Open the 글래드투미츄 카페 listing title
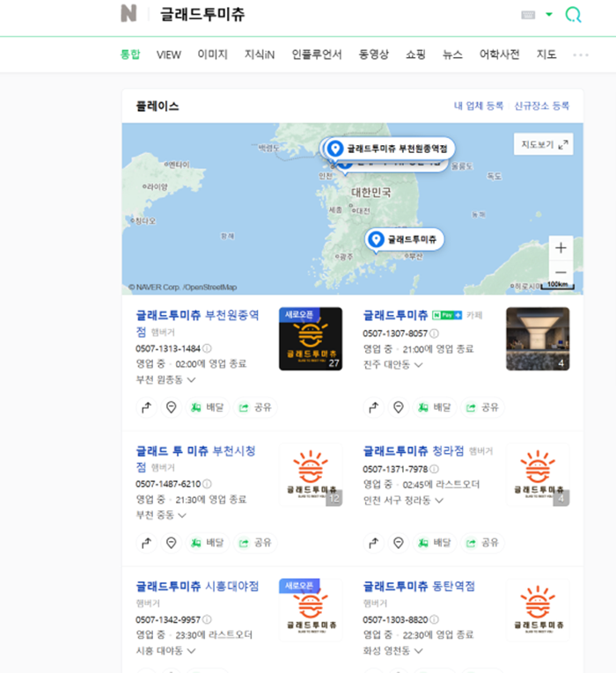The height and width of the screenshot is (673, 616). tap(395, 316)
